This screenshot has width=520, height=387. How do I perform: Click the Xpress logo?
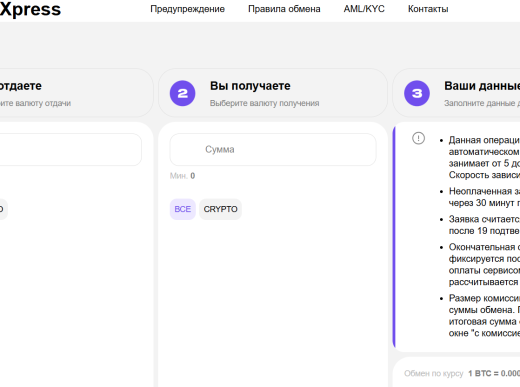click(30, 9)
